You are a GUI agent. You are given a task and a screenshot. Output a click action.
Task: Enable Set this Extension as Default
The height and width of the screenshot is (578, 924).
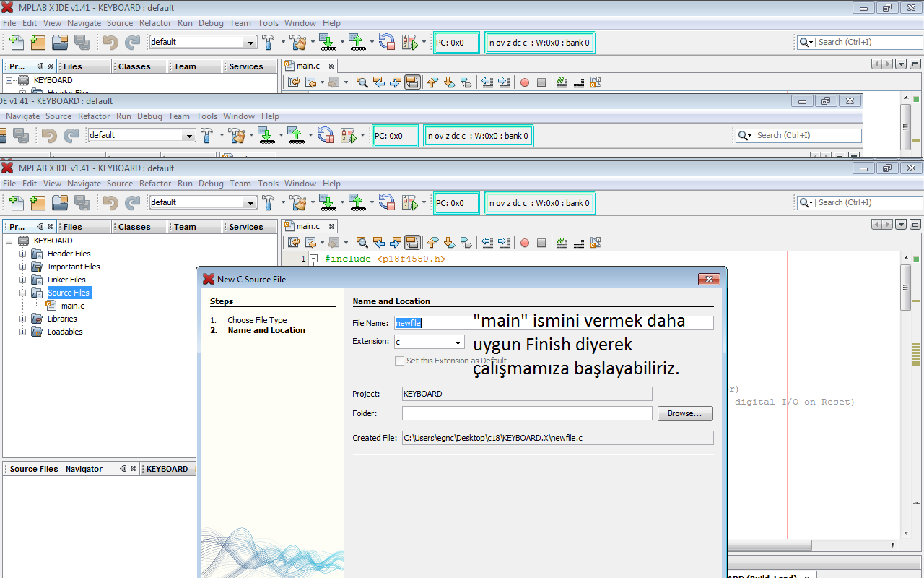(x=399, y=361)
